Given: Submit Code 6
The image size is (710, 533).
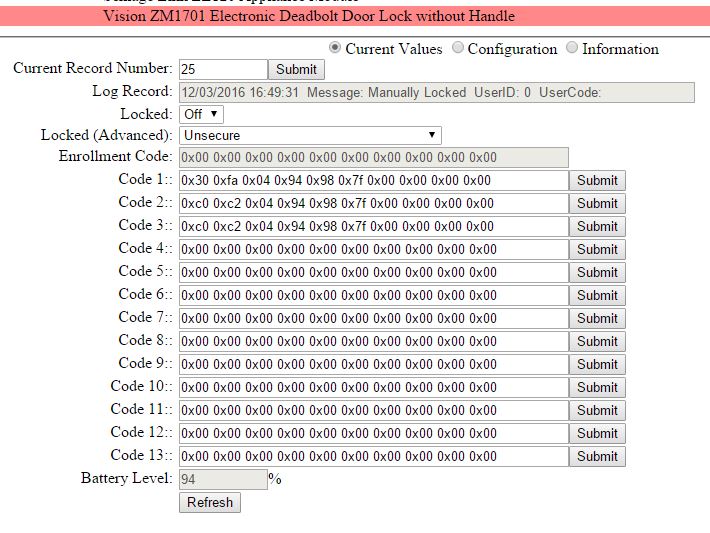Looking at the screenshot, I should (597, 296).
